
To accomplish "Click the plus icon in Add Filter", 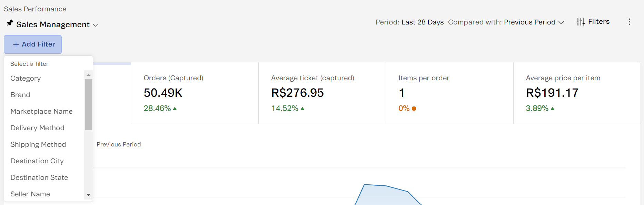I will coord(16,44).
